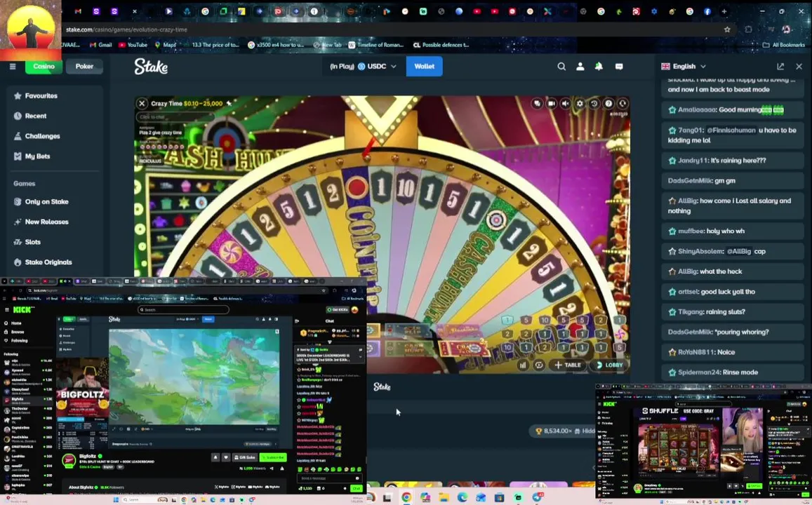This screenshot has height=505, width=812.
Task: Click Subscribe in the Kick Bigfoltz window
Action: tap(273, 457)
